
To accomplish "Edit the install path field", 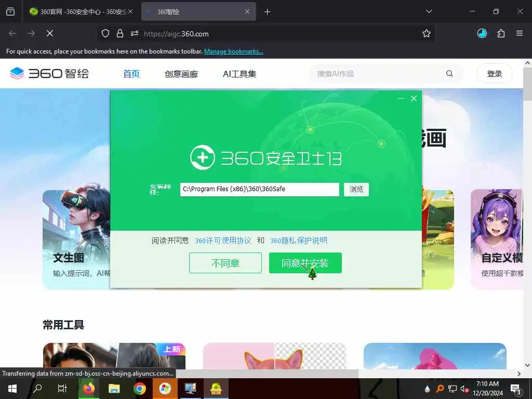I will [260, 189].
